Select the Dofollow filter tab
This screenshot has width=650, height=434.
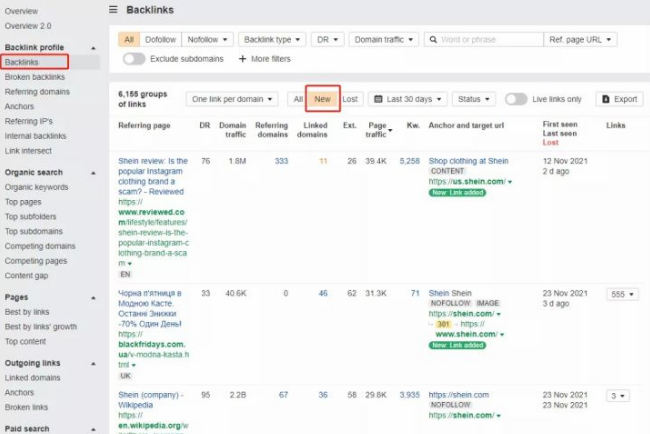pyautogui.click(x=161, y=39)
